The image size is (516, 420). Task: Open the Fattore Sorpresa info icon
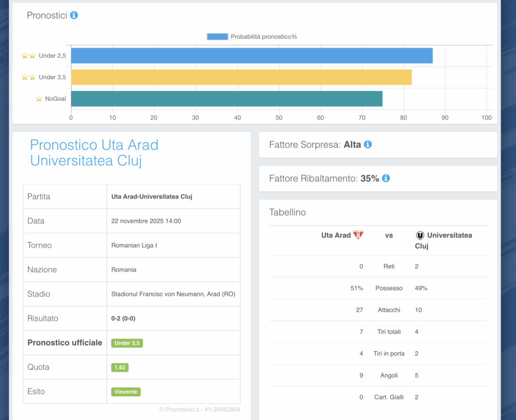(368, 145)
